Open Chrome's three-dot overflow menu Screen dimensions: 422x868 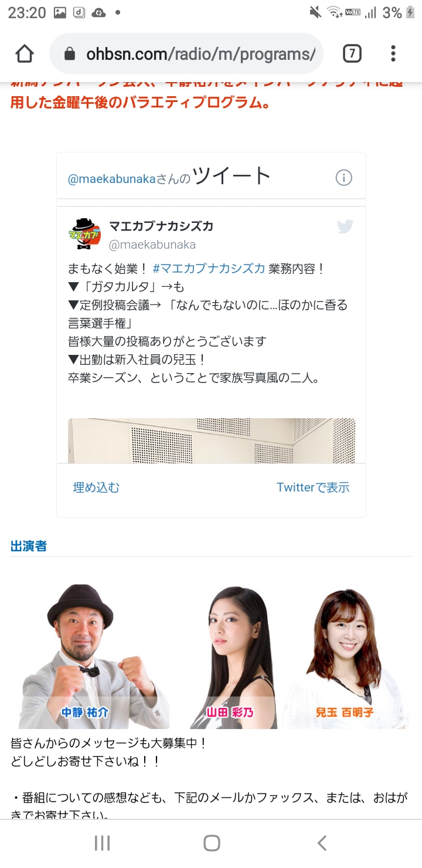coord(393,54)
